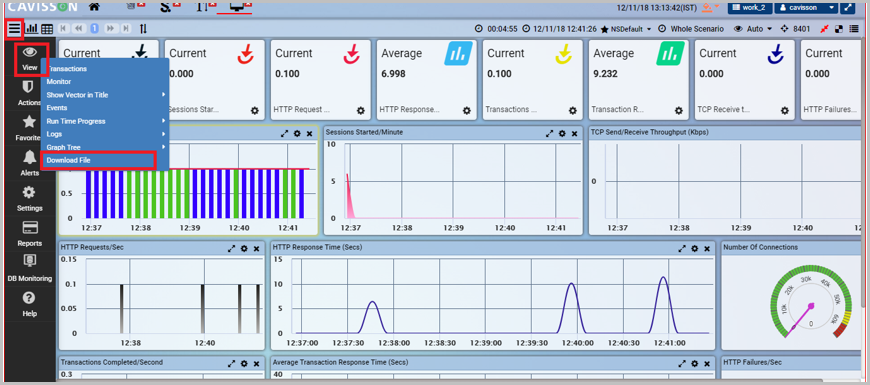Open the Auto view mode dropdown
870x385 pixels.
click(x=753, y=29)
